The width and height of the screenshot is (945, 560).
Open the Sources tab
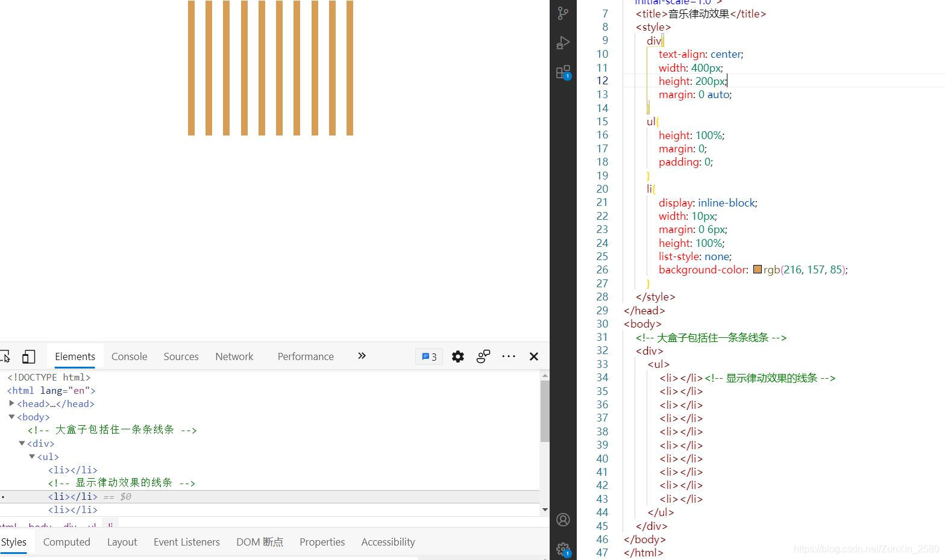click(181, 356)
